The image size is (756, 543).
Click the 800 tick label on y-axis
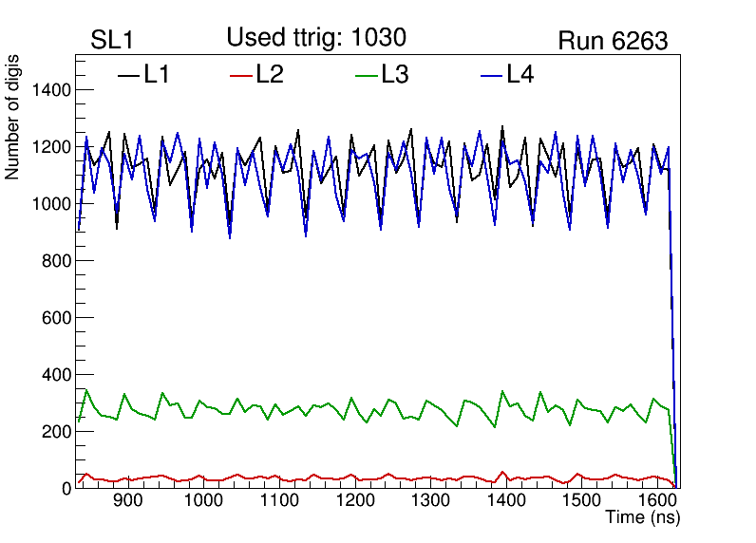coord(55,261)
